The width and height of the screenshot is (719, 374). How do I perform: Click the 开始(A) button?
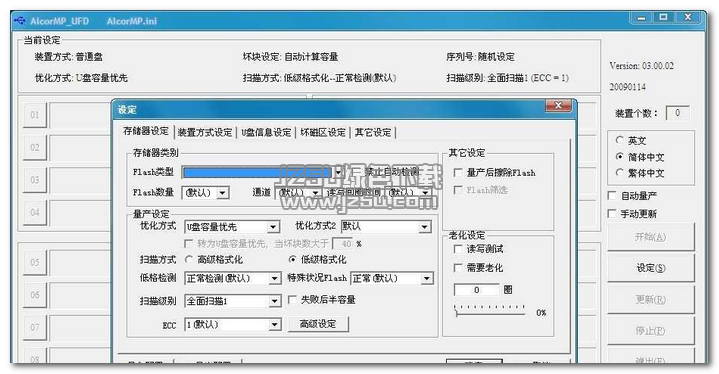pos(650,237)
